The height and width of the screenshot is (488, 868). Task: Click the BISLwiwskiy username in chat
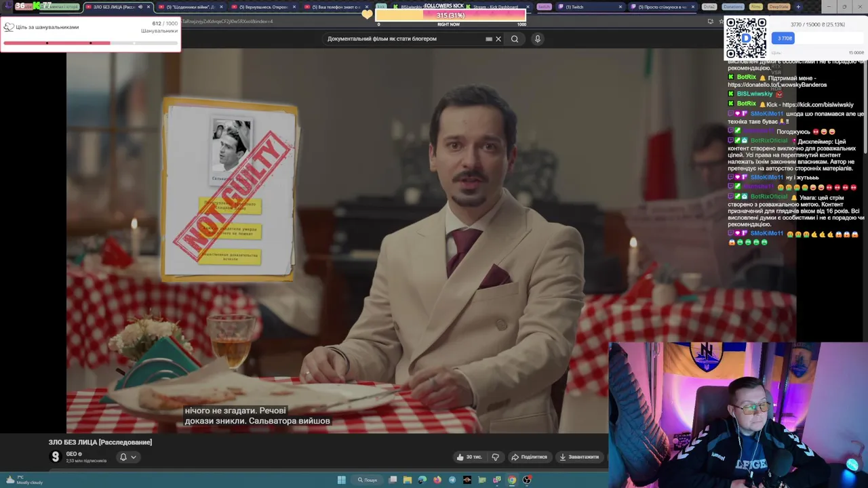tap(755, 94)
